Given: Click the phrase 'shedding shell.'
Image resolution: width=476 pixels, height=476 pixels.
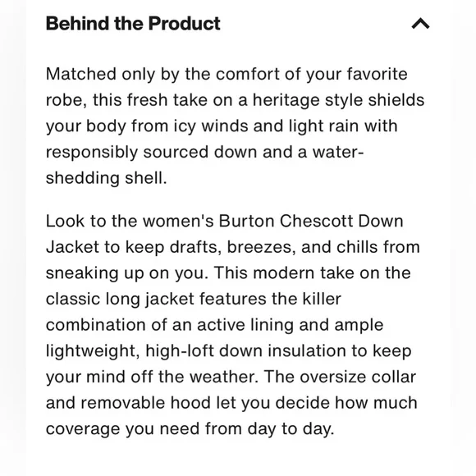Looking at the screenshot, I should pos(106,178).
